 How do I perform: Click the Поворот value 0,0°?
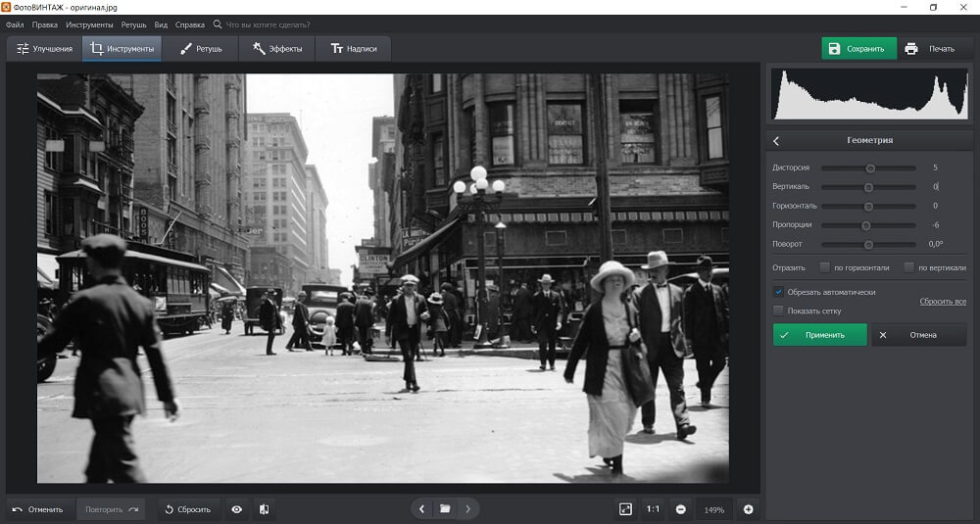(x=936, y=244)
